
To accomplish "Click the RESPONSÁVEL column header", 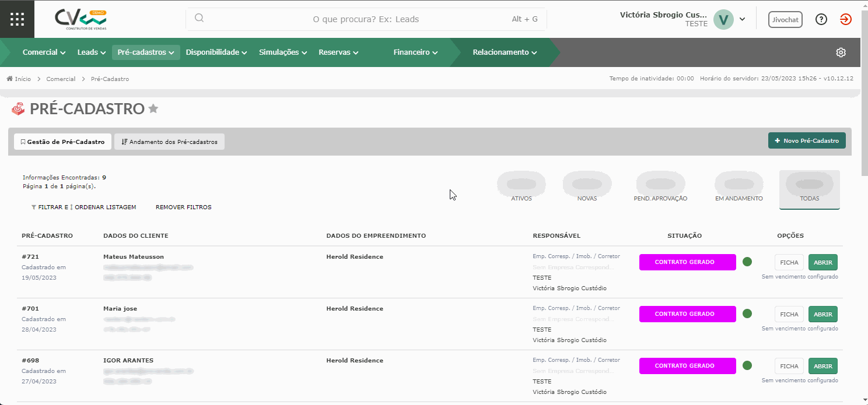I will [x=556, y=235].
